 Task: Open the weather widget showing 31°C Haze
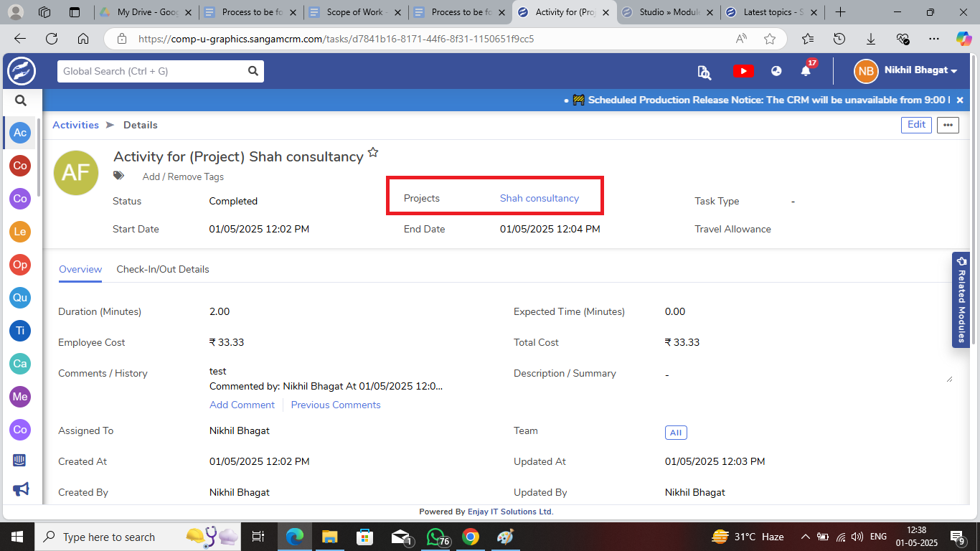pos(748,537)
